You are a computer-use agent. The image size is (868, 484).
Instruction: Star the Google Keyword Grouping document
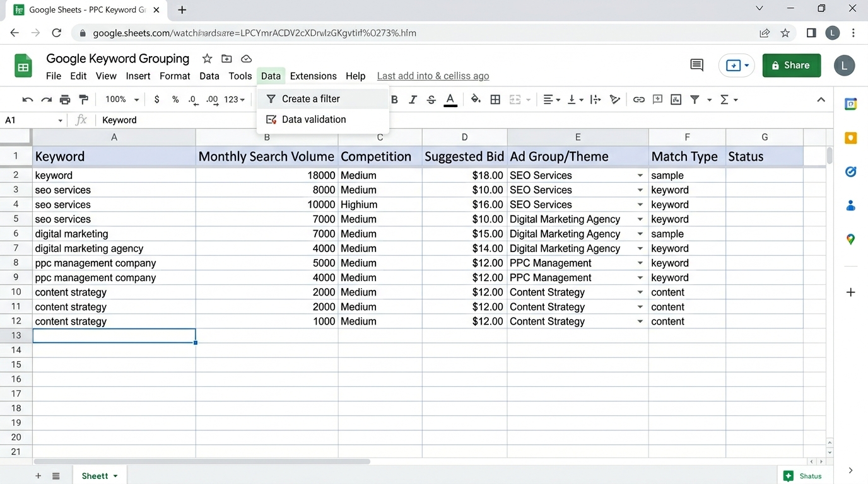pos(207,59)
